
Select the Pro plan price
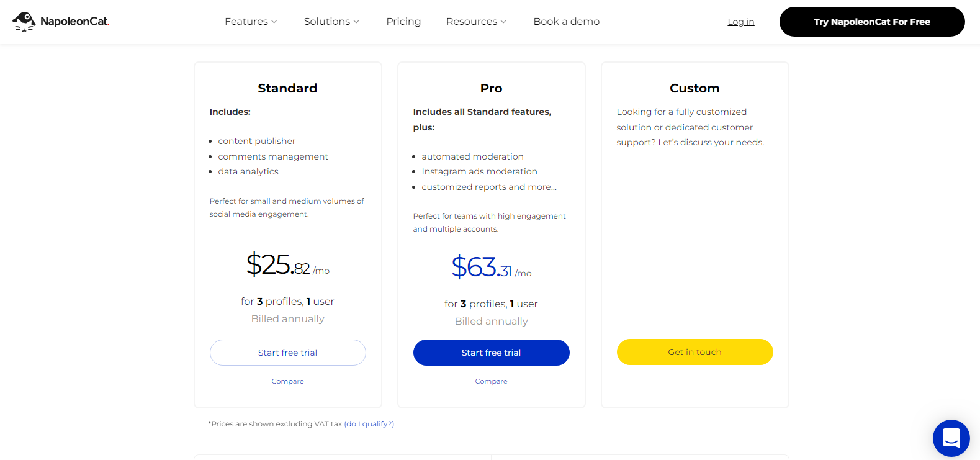click(x=491, y=266)
